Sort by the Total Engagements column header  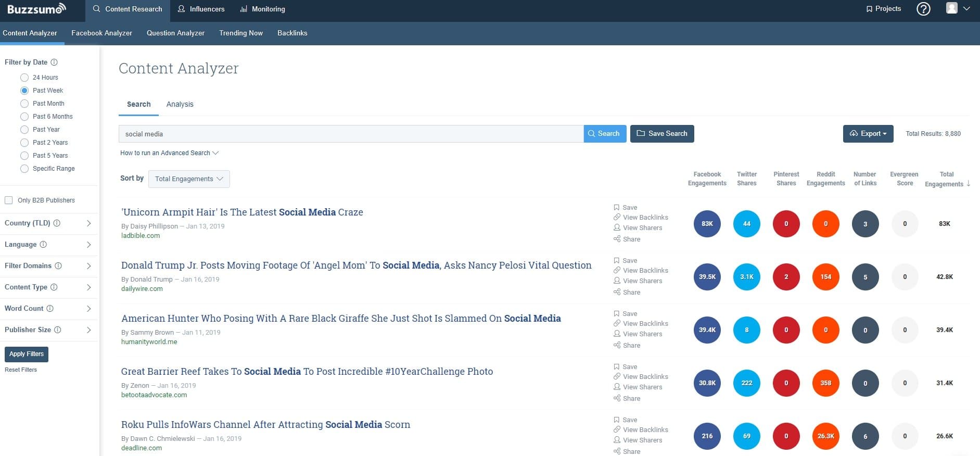947,179
